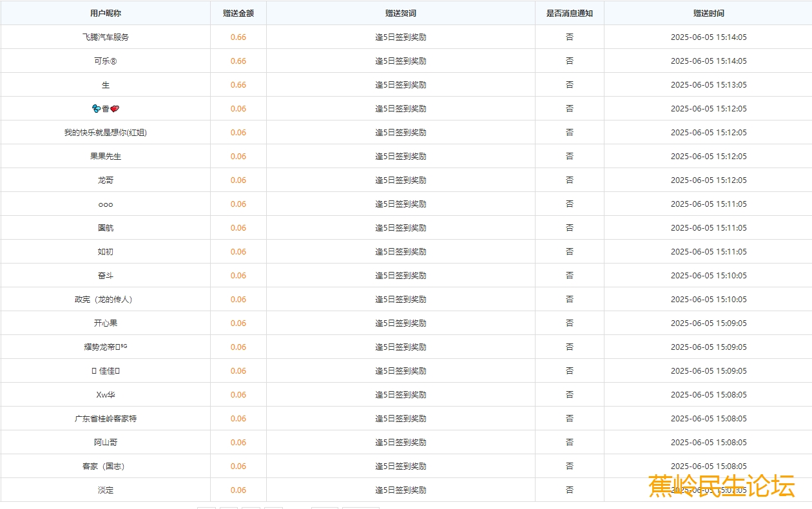Click the 0.06 amount in 龙哥 row
812x509 pixels.
coord(238,180)
